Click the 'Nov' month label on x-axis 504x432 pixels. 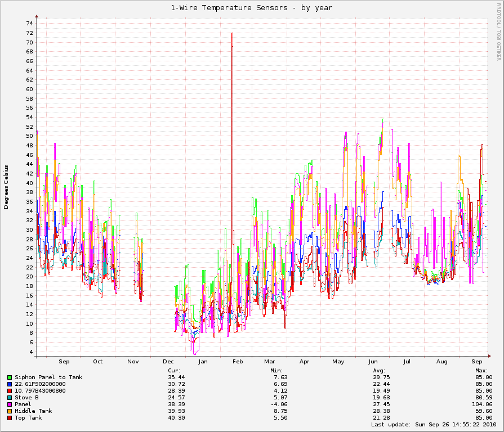(x=133, y=362)
